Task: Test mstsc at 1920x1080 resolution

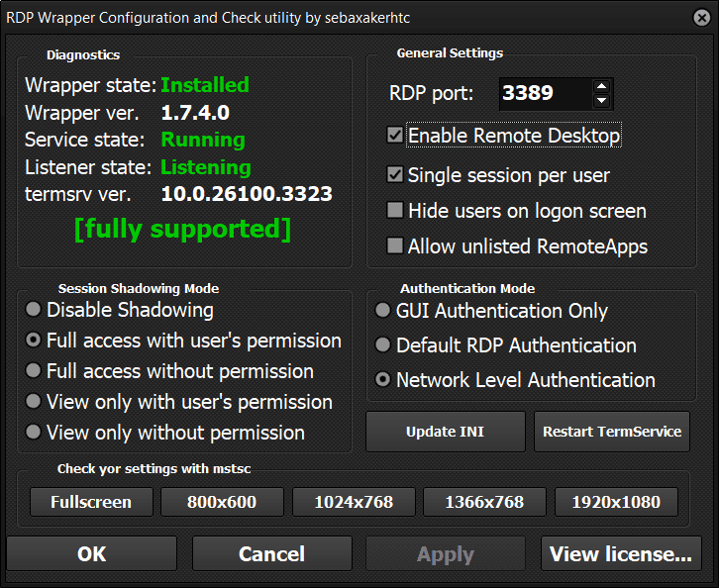Action: pos(616,502)
